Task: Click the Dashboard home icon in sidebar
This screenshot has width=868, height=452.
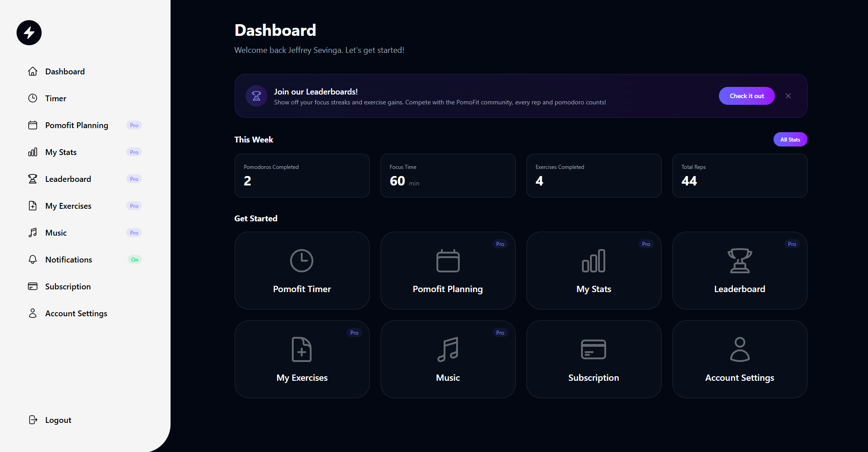Action: (x=33, y=71)
